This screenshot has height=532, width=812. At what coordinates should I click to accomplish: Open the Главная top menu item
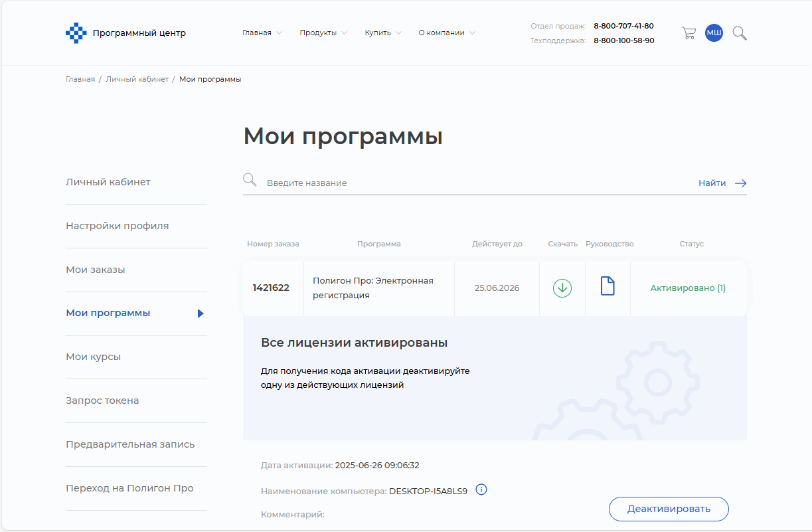(257, 33)
